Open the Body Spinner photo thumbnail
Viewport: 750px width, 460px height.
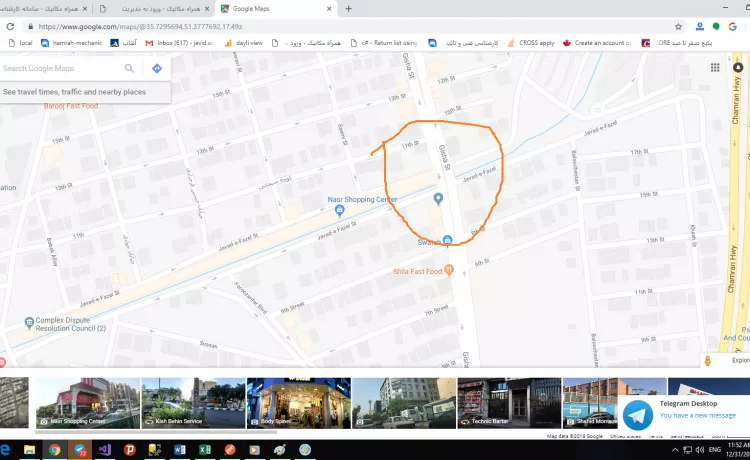tap(298, 403)
